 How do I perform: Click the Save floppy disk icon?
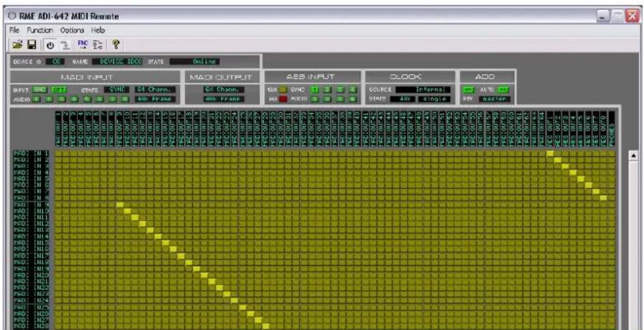point(32,44)
